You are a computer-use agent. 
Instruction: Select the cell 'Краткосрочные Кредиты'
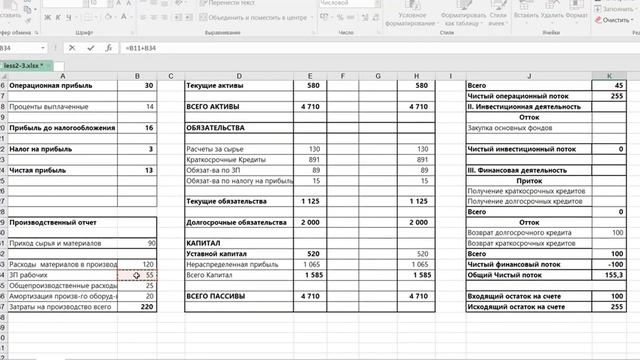(239, 160)
